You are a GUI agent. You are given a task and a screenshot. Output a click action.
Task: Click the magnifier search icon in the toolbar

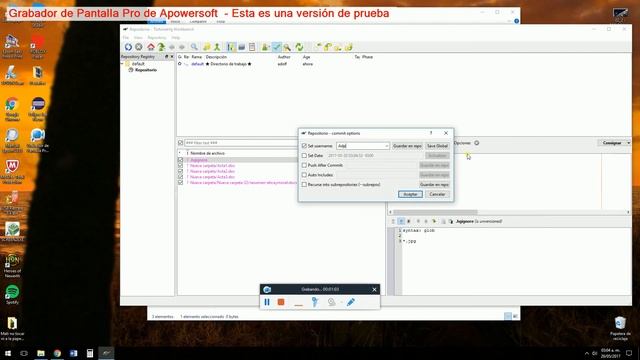[194, 47]
